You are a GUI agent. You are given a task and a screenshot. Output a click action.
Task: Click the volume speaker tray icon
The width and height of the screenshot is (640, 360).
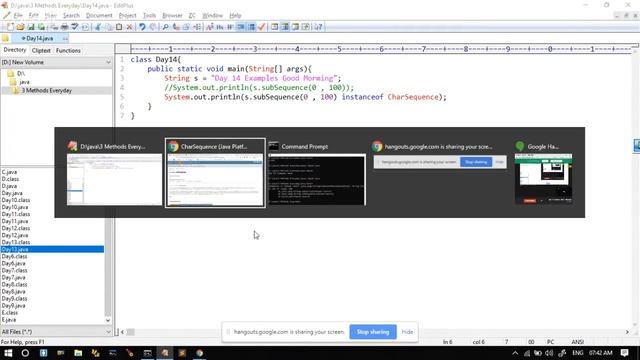(549, 353)
